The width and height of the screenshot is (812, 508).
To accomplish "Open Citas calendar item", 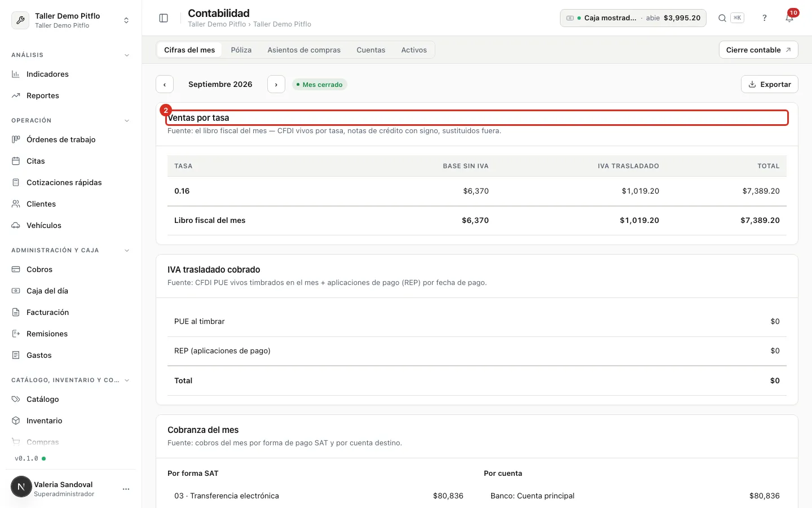I will coord(70,161).
